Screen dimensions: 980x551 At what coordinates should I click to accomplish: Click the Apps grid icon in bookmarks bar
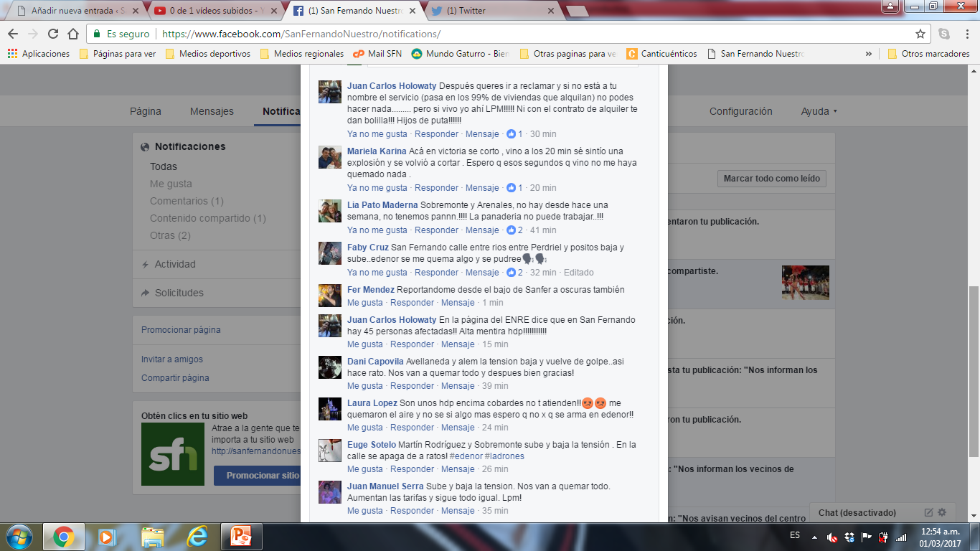pyautogui.click(x=12, y=54)
